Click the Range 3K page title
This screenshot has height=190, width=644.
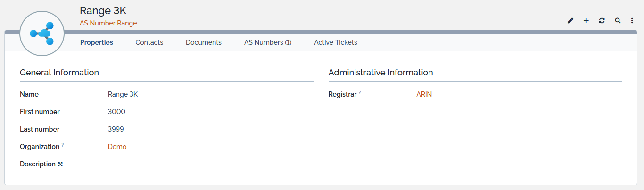coord(103,10)
